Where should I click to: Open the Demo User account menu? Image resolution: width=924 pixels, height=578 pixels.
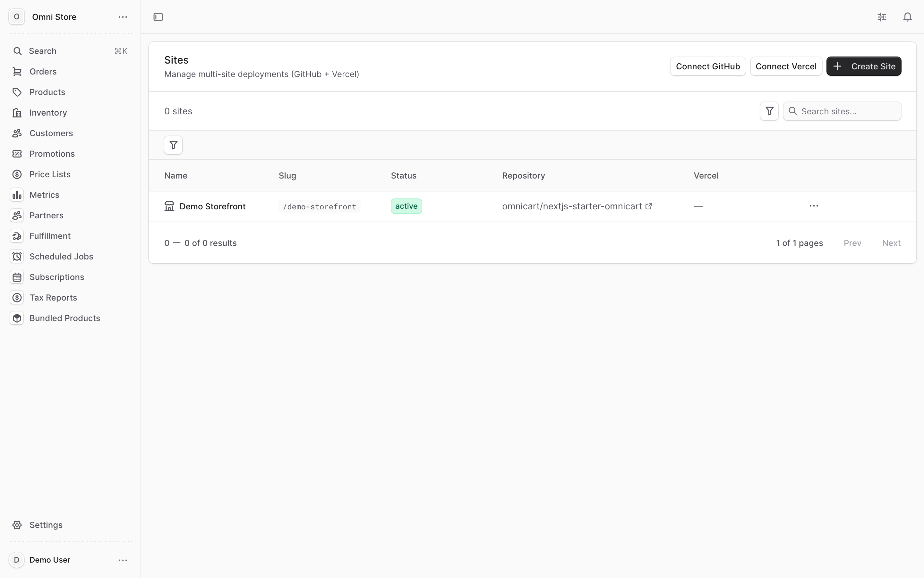point(123,560)
